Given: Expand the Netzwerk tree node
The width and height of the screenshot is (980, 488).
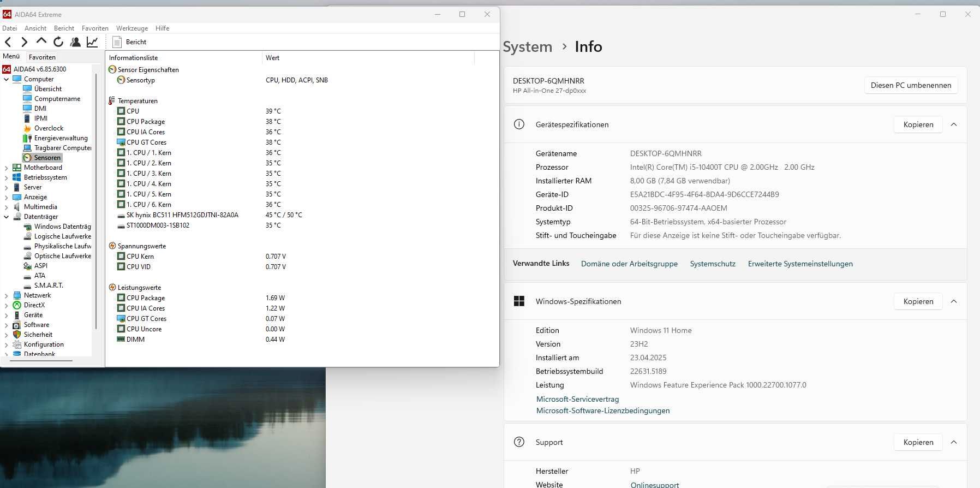Looking at the screenshot, I should pos(7,295).
